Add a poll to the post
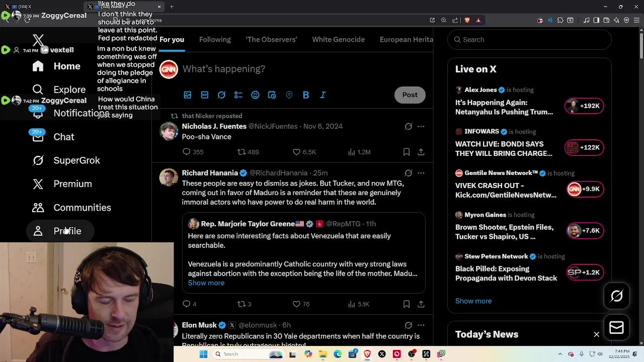 point(238,95)
